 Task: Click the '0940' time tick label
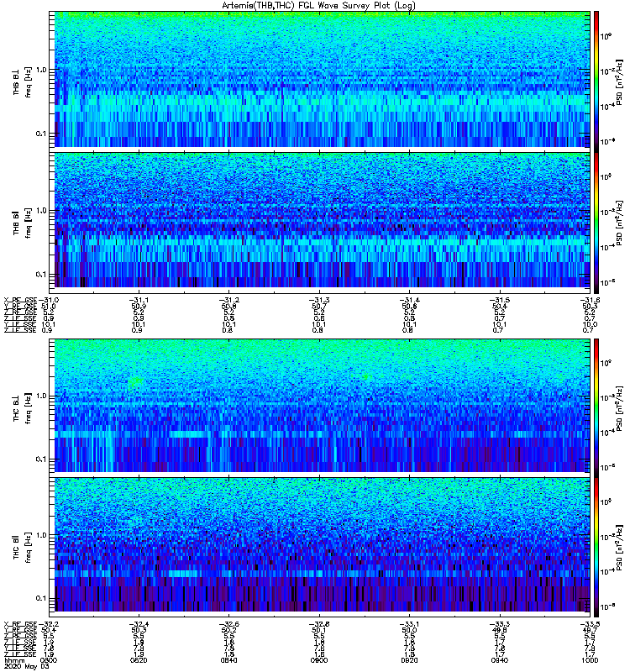(x=499, y=660)
